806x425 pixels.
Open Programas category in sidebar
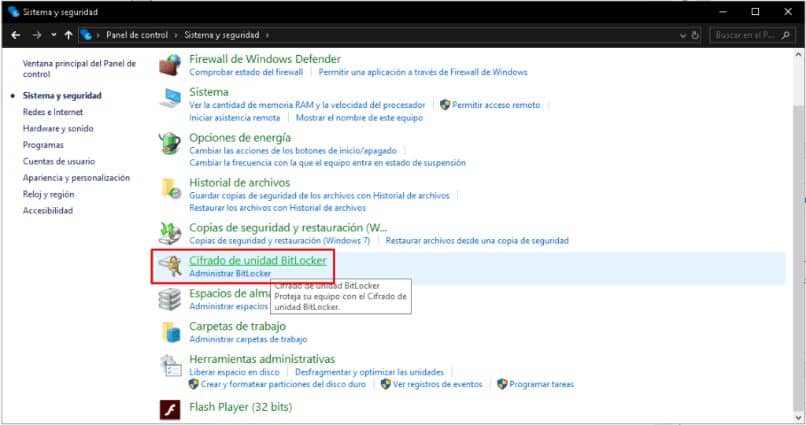click(43, 145)
